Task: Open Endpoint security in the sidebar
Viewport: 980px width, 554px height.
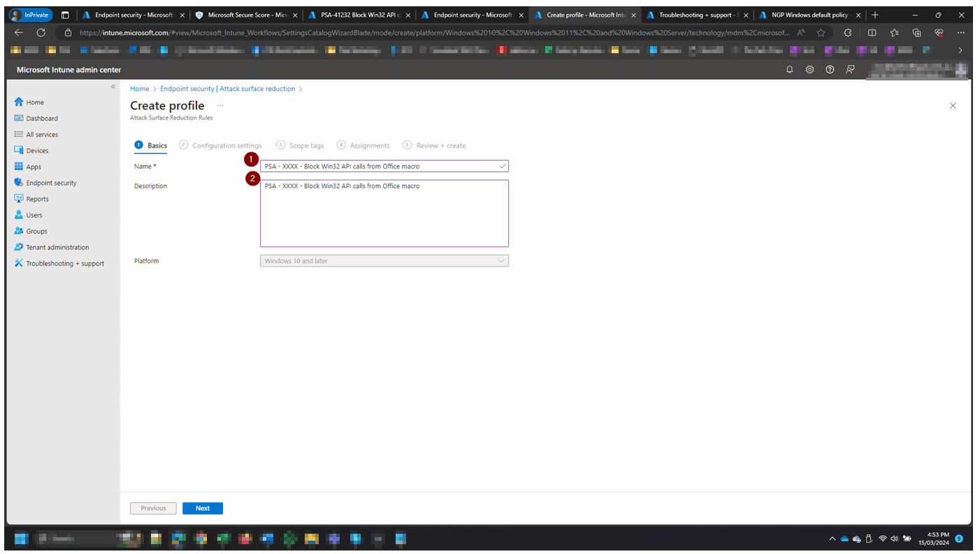Action: [x=45, y=183]
